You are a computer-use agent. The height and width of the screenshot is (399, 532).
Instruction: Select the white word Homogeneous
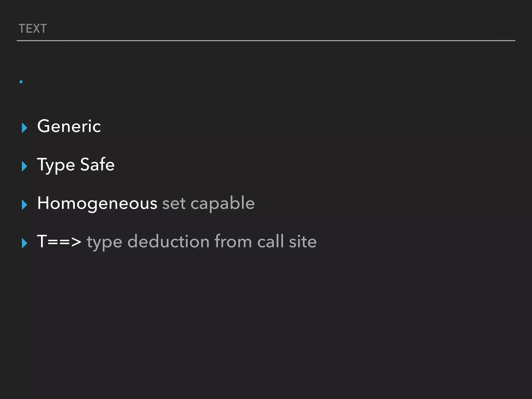(97, 203)
